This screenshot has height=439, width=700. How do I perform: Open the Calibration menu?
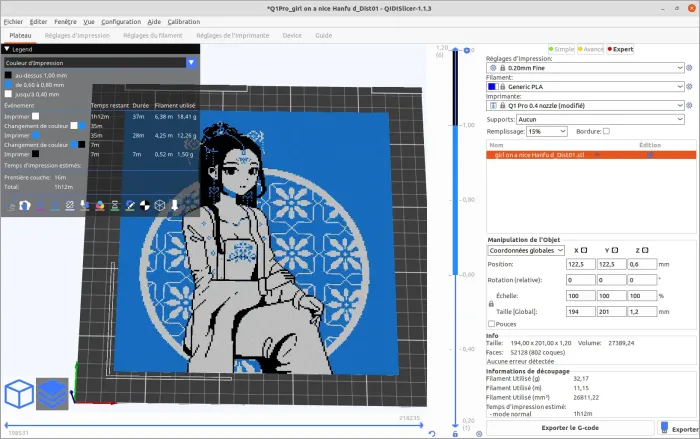(x=183, y=21)
